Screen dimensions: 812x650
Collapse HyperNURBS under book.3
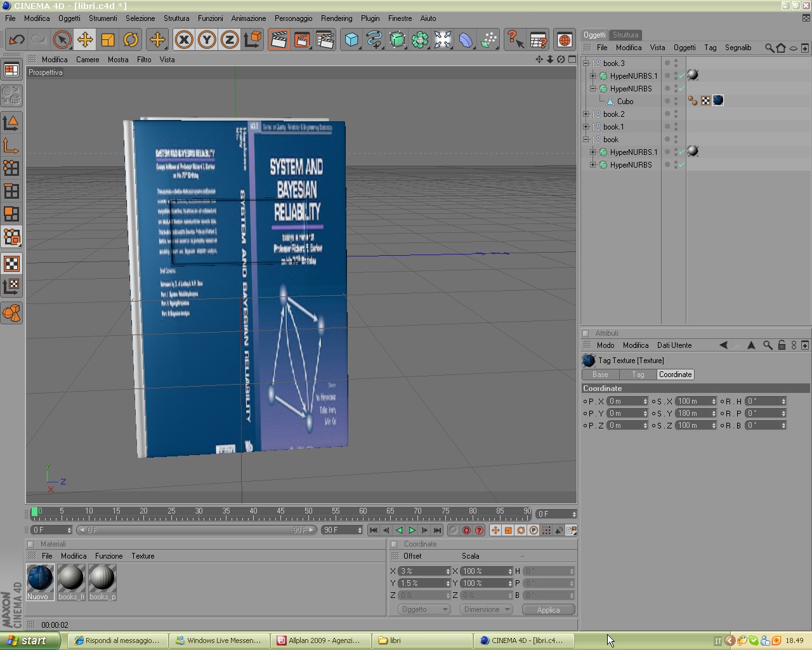pos(593,88)
